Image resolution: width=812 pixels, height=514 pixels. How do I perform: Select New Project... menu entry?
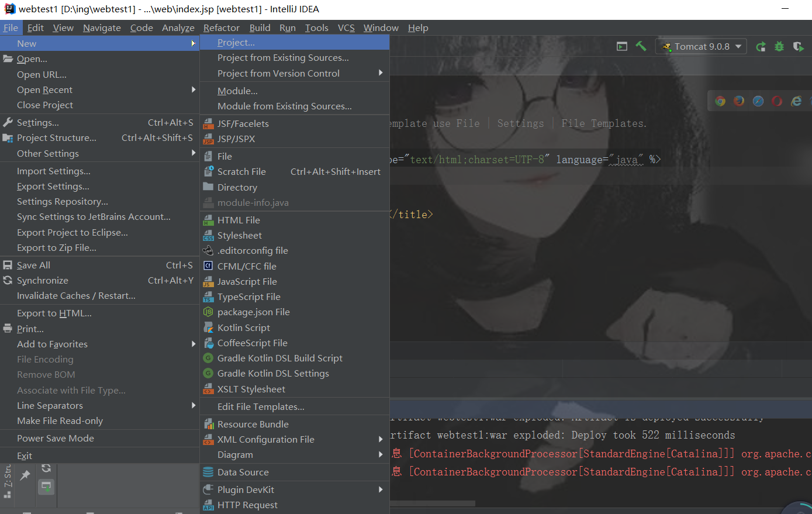[295, 42]
